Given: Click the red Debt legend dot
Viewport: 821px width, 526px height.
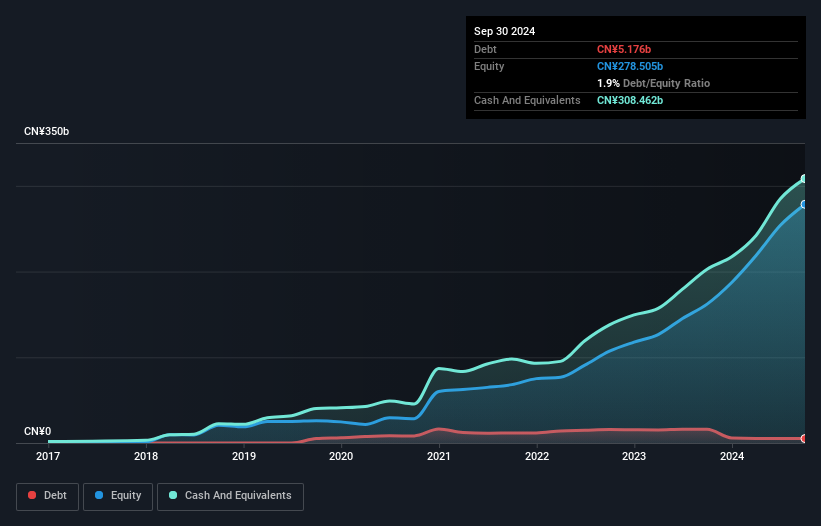Looking at the screenshot, I should (32, 495).
